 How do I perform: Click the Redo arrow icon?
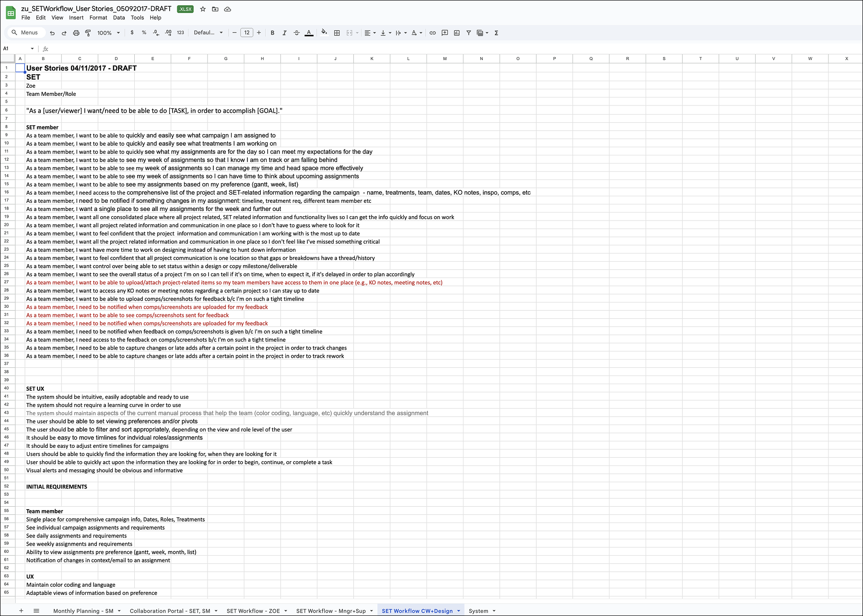(64, 33)
